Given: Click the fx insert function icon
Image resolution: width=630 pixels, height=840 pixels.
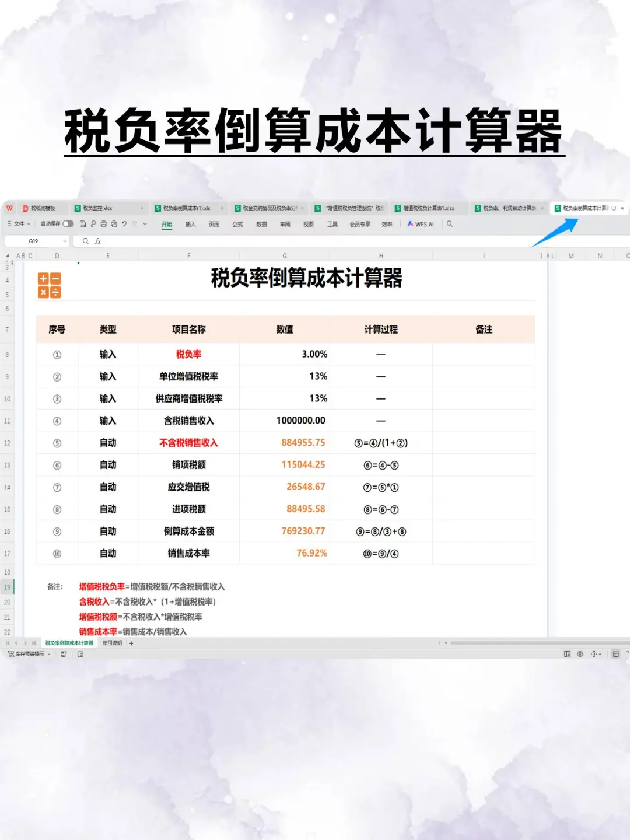Looking at the screenshot, I should point(97,241).
